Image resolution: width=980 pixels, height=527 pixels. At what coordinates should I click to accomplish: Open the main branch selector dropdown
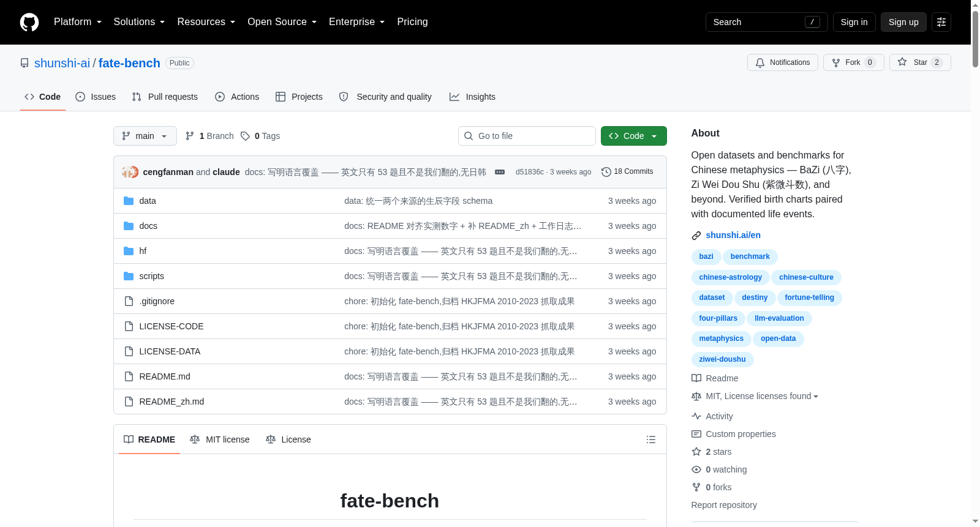145,136
